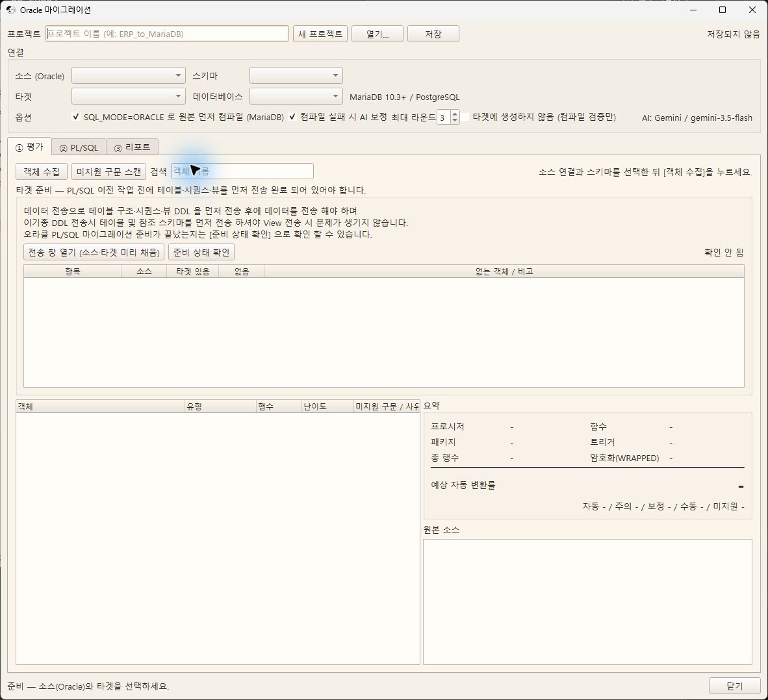Switch to the ③ 리포트 tab
Viewport: 768px width, 700px height.
click(x=133, y=147)
